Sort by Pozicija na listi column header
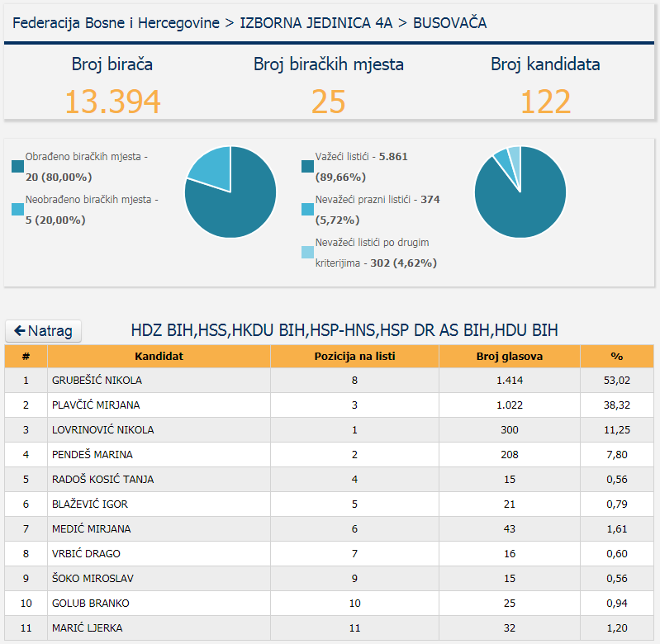 pos(354,356)
